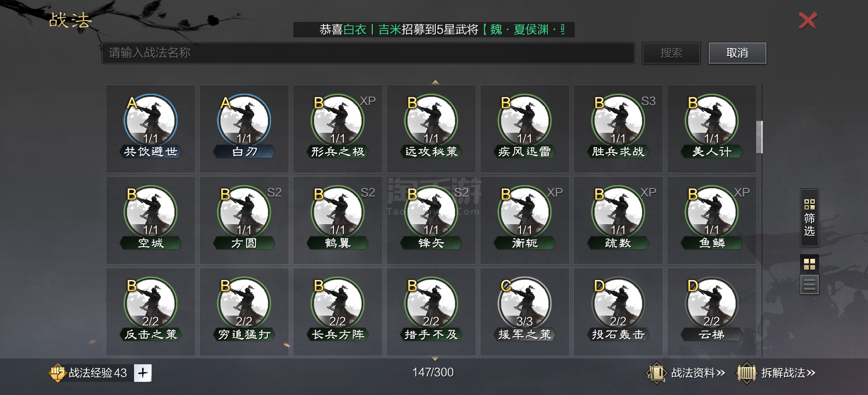Open 战法资料 tactic info link
The width and height of the screenshot is (868, 395).
tap(685, 373)
